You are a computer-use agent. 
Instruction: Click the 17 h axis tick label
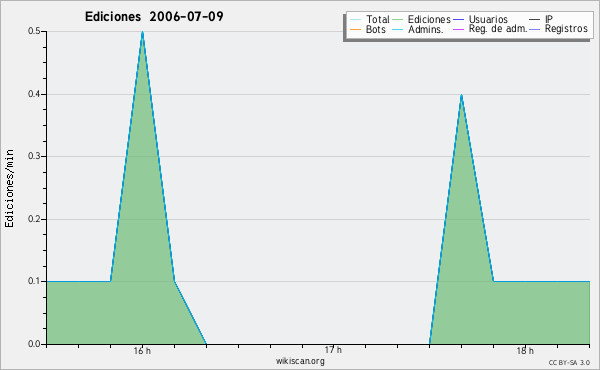coord(333,350)
